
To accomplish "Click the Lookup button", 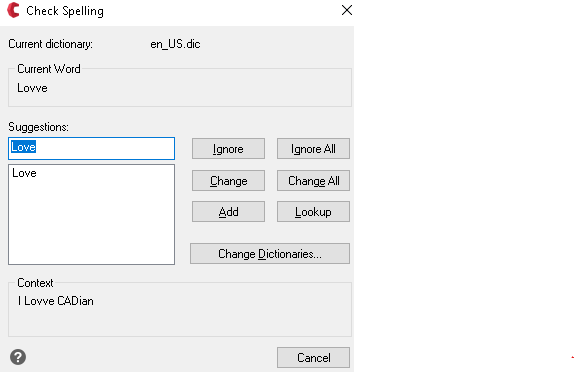I will (313, 212).
